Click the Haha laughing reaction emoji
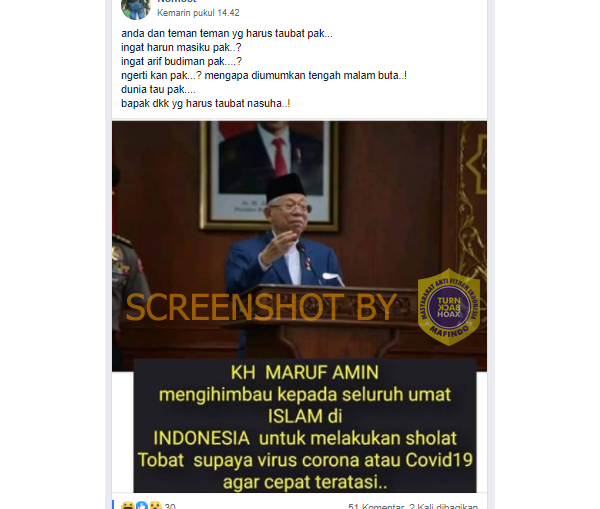 [127, 506]
